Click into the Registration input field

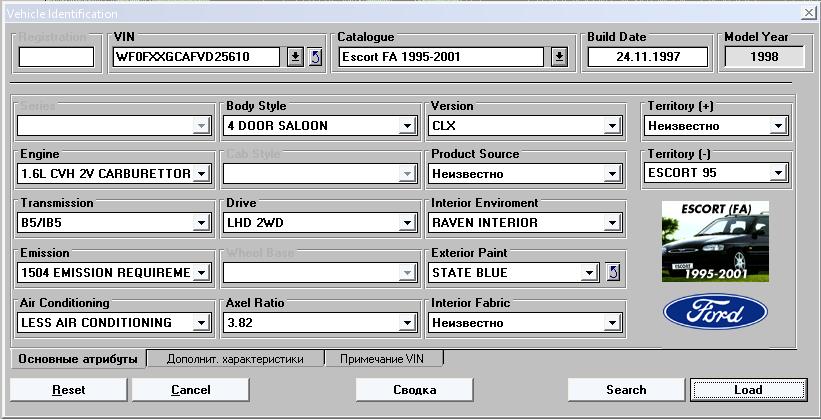pos(56,57)
